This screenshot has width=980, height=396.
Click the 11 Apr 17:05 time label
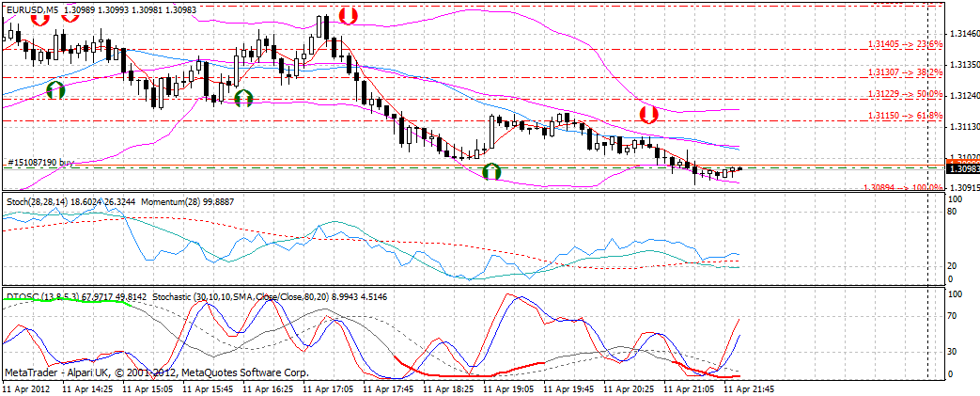click(328, 388)
